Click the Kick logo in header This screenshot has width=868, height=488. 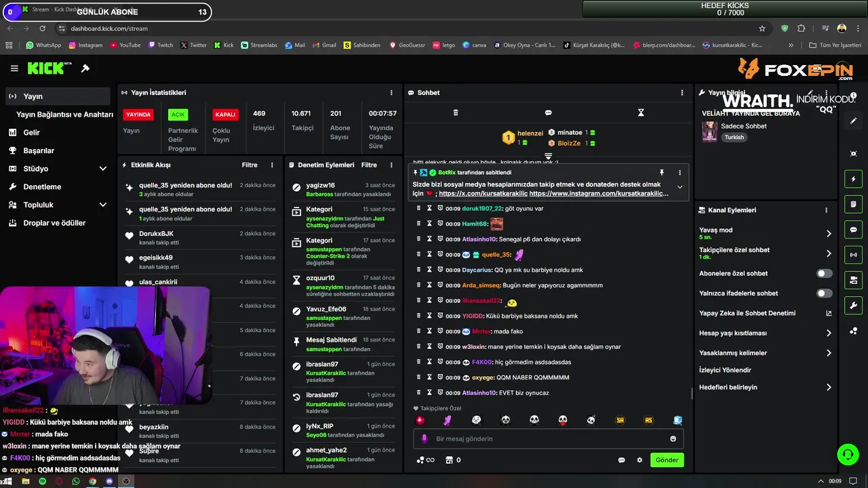(50, 68)
